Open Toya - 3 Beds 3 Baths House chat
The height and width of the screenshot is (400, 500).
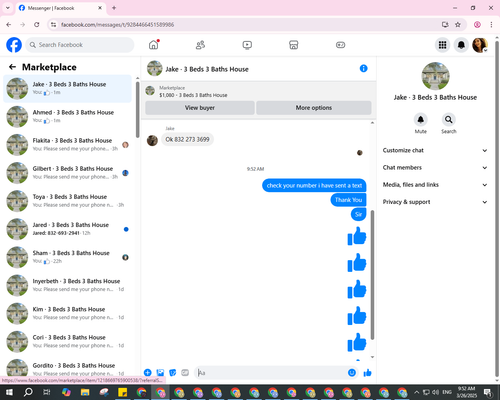(x=68, y=201)
